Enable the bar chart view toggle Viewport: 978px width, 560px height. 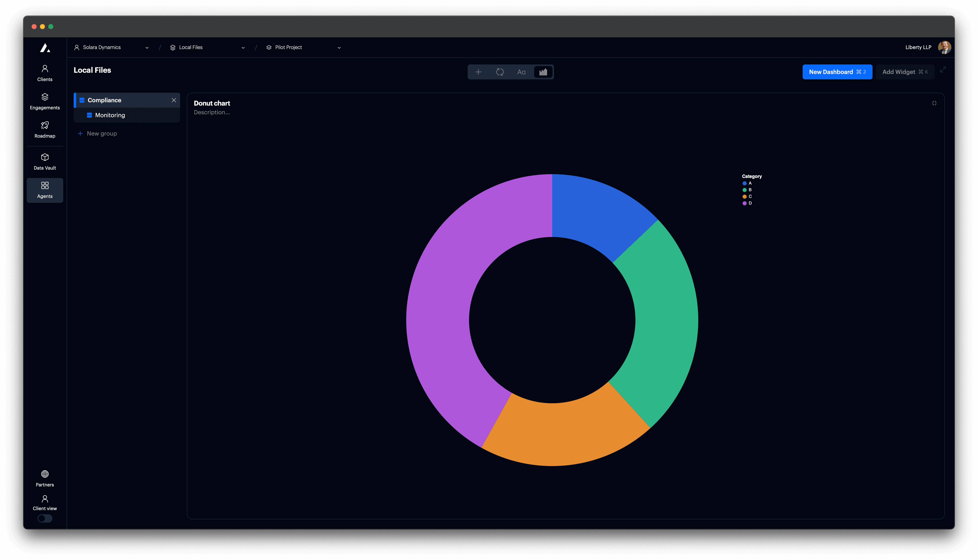(x=543, y=72)
